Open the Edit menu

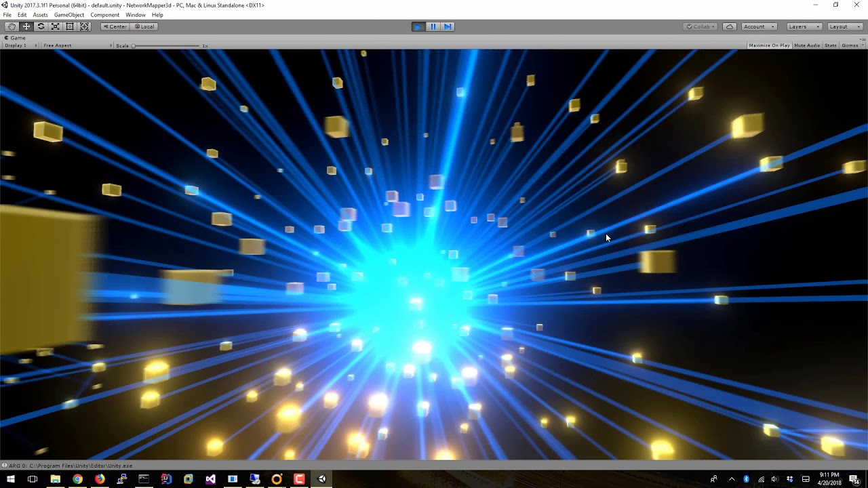22,15
